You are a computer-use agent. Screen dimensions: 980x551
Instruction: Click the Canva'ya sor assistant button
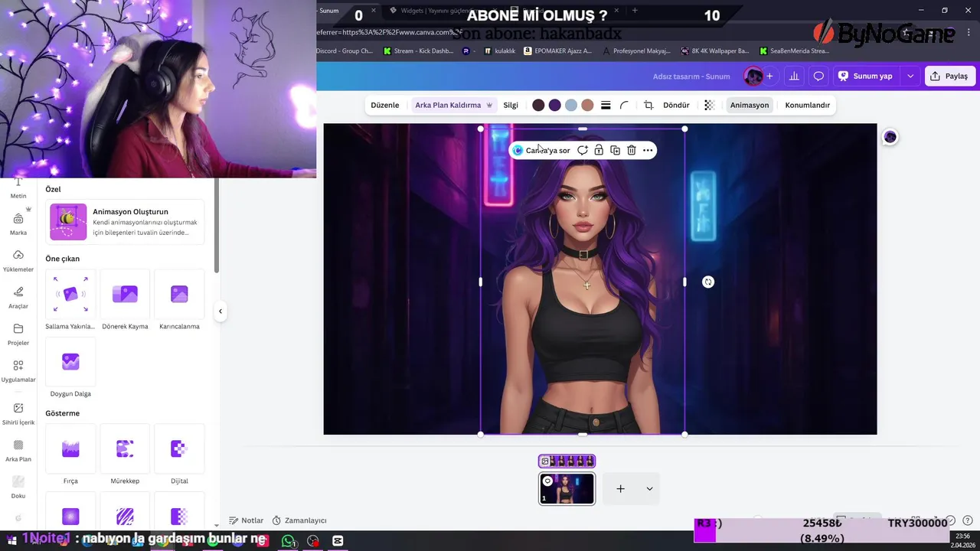pos(542,150)
